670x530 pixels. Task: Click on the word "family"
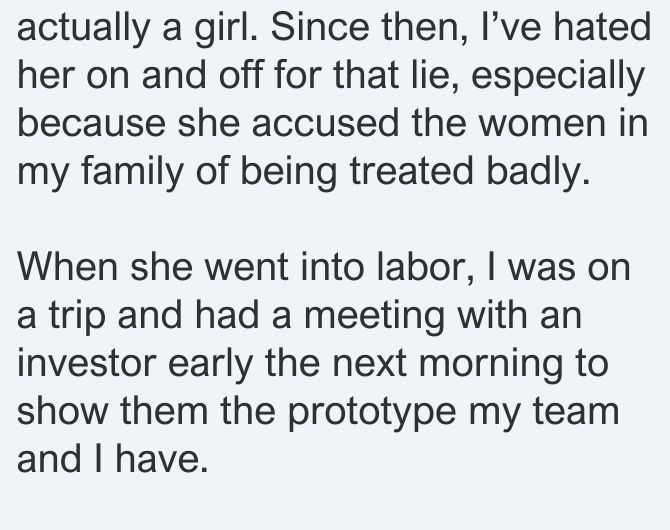click(132, 173)
